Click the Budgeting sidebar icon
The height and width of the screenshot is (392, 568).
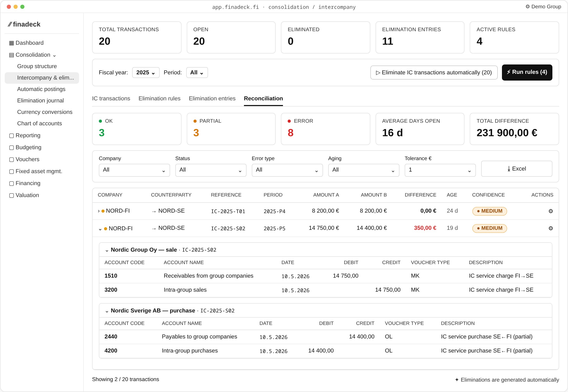coord(11,147)
